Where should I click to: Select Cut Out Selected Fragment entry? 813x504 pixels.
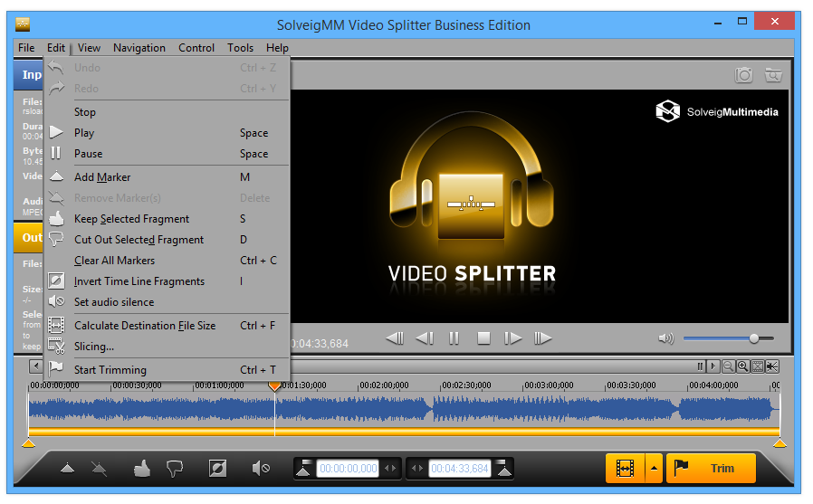(167, 239)
